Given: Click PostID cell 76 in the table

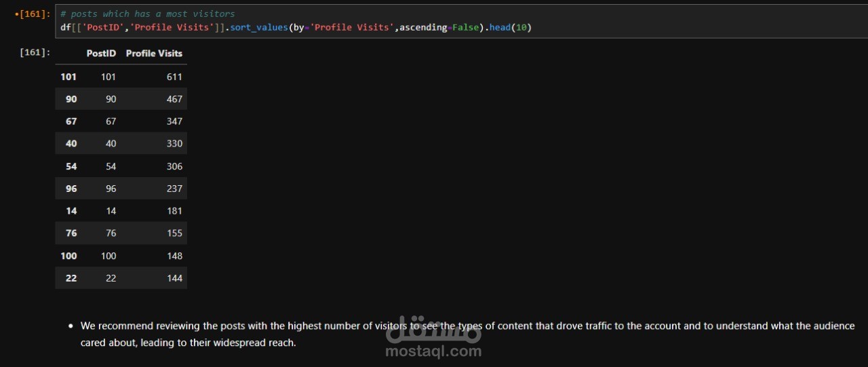Looking at the screenshot, I should point(111,233).
